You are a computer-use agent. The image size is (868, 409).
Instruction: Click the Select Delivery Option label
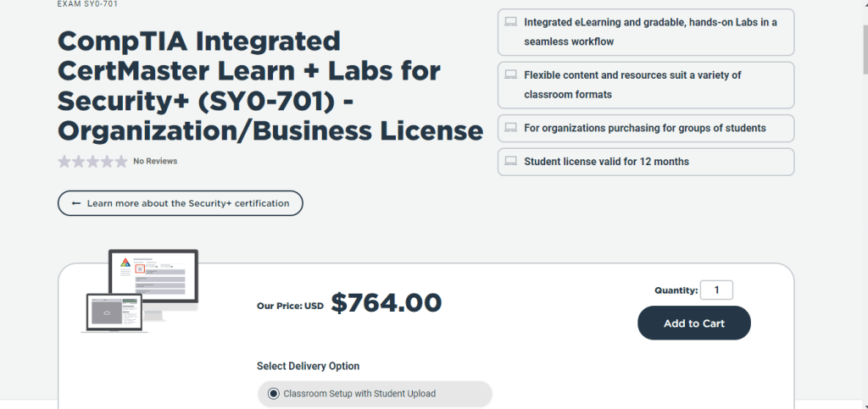[308, 367]
